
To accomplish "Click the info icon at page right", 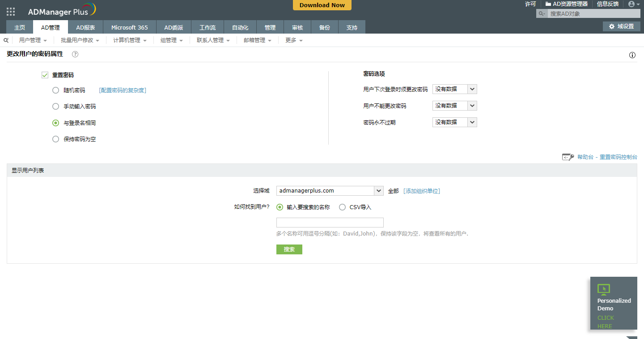I will point(632,56).
